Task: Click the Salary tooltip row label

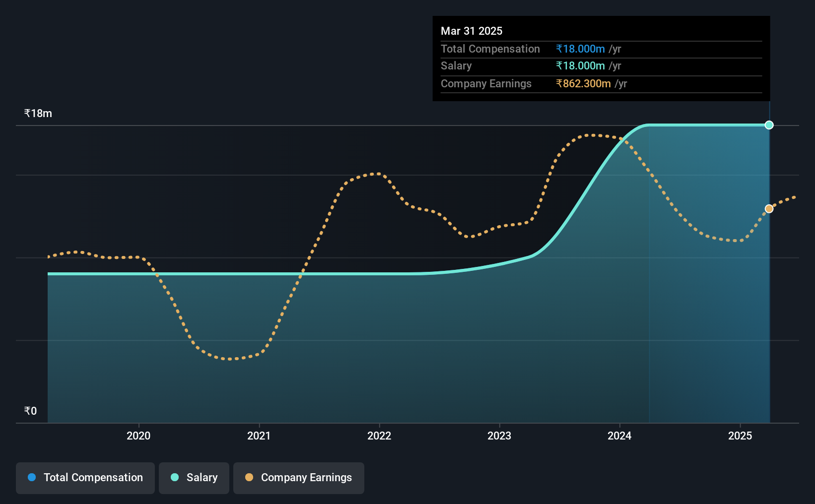Action: point(456,65)
